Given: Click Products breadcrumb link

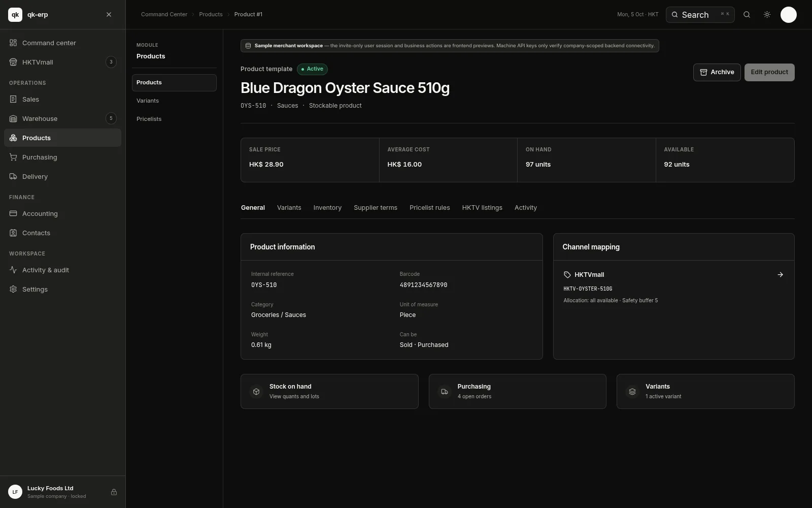Looking at the screenshot, I should 211,14.
